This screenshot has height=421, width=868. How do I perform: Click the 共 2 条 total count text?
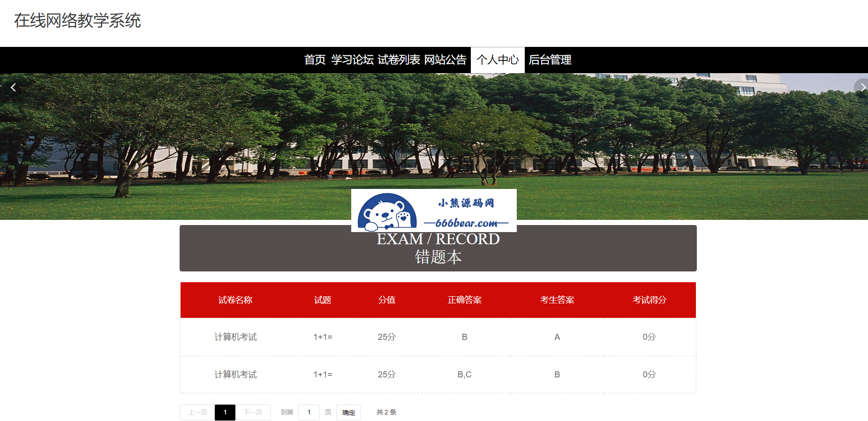pyautogui.click(x=386, y=412)
